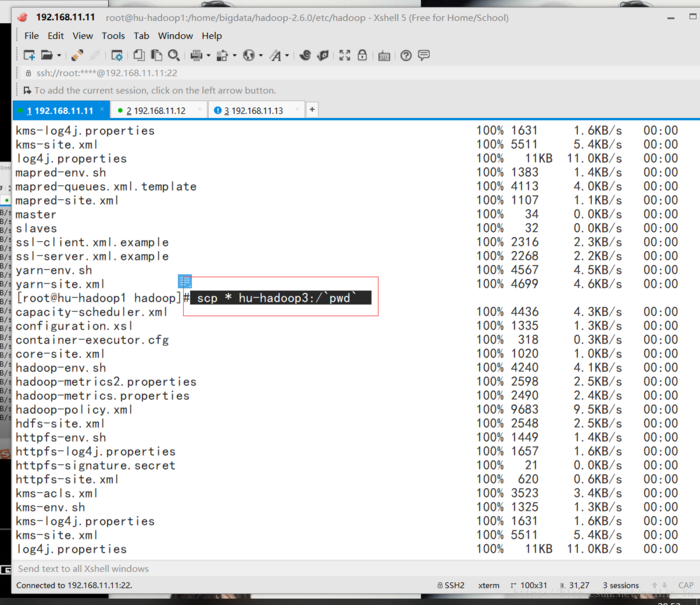
Task: Click the file transfer icon beside Print
Action: 222,55
